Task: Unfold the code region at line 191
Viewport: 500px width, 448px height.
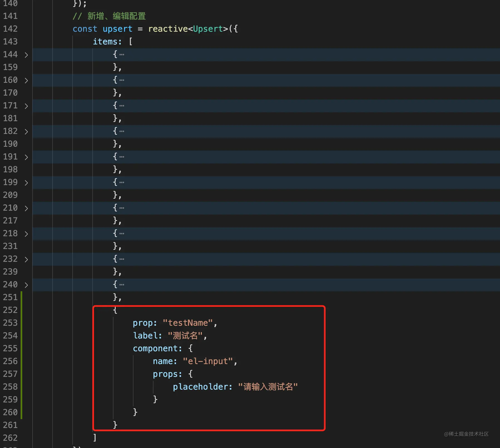Action: (26, 157)
